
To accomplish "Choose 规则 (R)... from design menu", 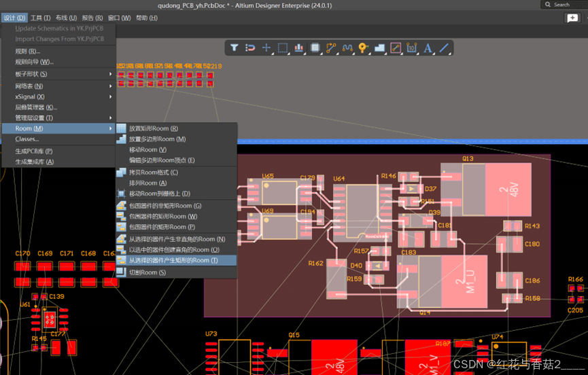I will click(x=59, y=52).
